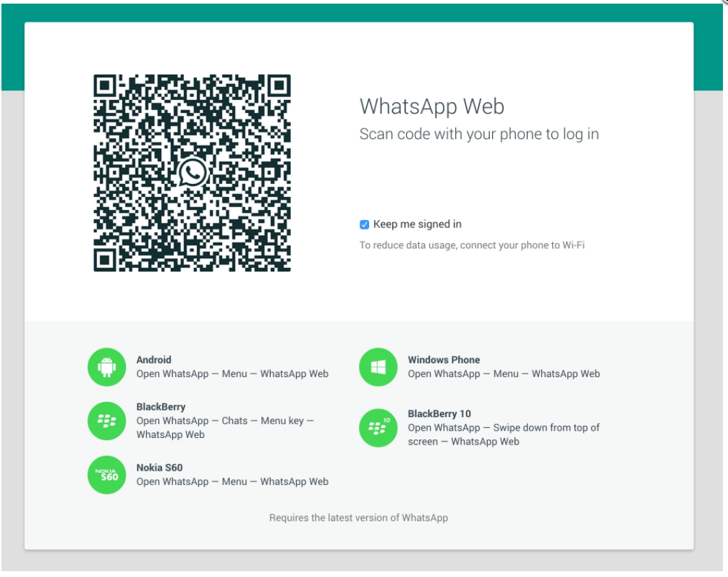Click the Windows Phone heading text
This screenshot has width=728, height=577.
pos(444,360)
